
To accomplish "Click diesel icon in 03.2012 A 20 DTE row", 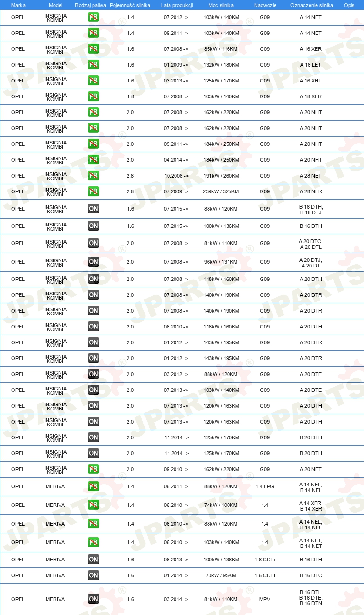I will (94, 374).
